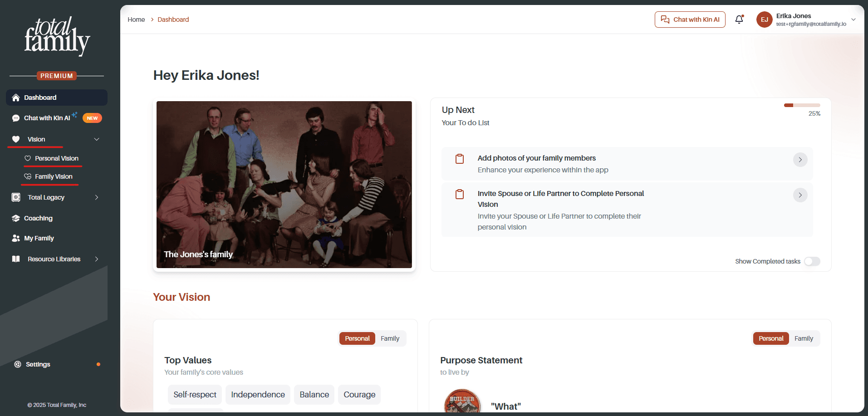Screen dimensions: 868x416
Task: Go to the Home breadcrumb link
Action: 136,20
